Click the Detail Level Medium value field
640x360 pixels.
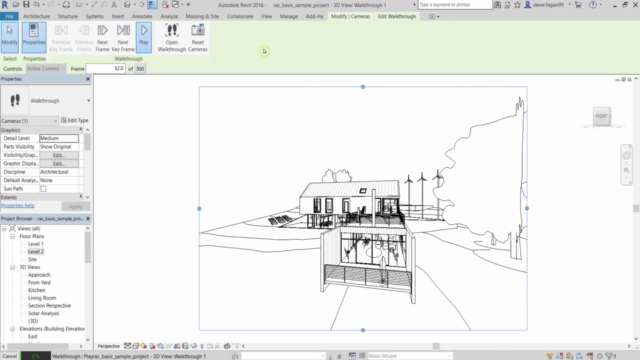[59, 138]
